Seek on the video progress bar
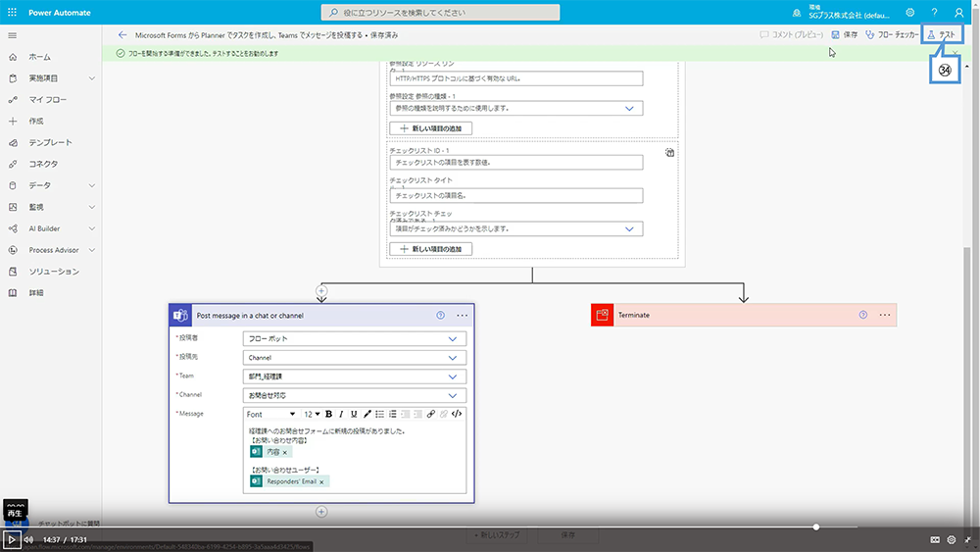 (490, 527)
